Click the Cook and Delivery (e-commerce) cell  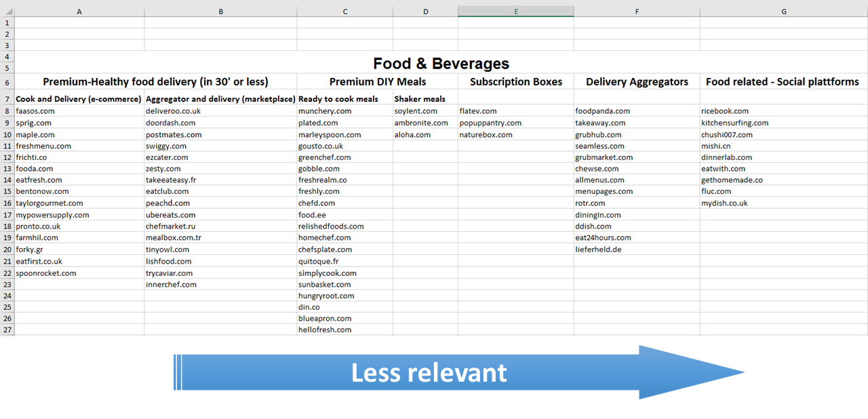[x=79, y=99]
